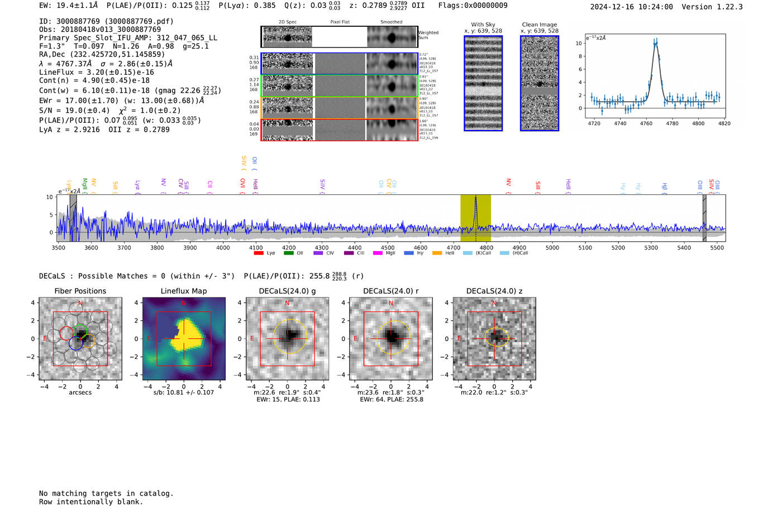This screenshot has width=782, height=532.
Task: Click the (K)CaII legend swatch
Action: tap(468, 253)
